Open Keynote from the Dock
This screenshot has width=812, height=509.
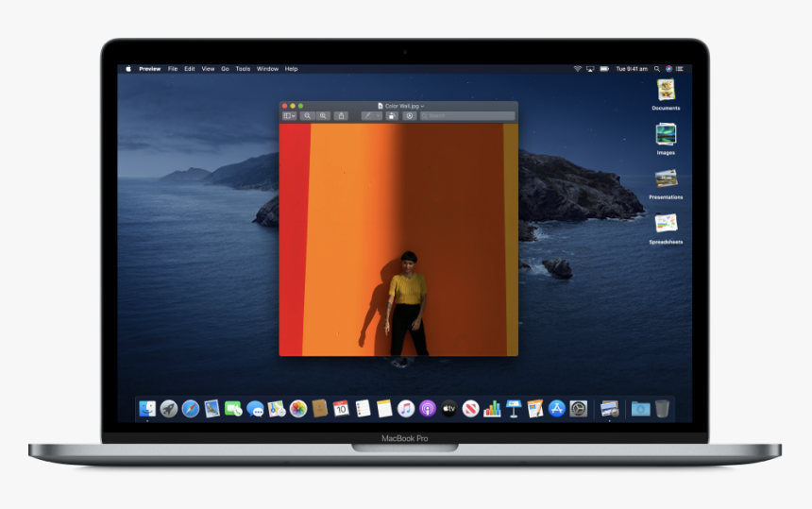tap(514, 409)
